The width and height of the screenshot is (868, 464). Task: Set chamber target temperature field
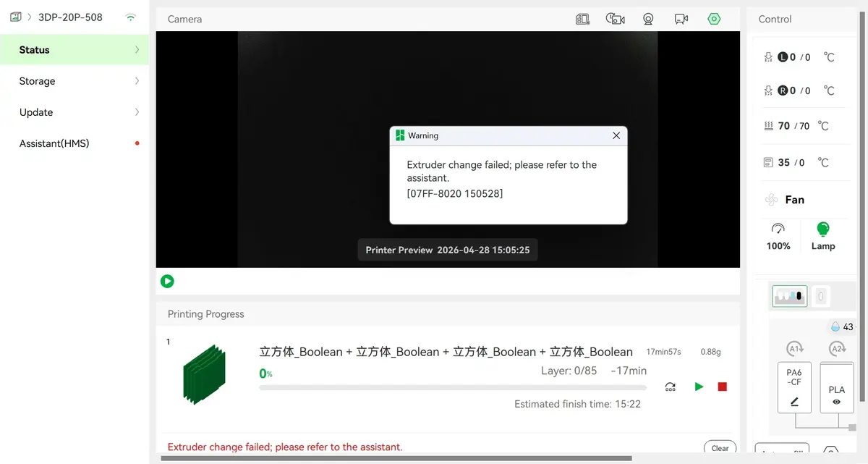(801, 163)
